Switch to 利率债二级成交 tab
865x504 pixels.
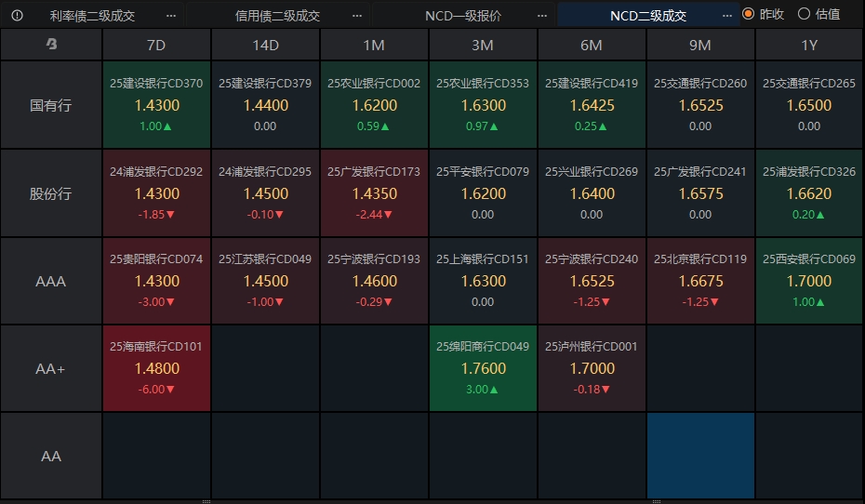(x=92, y=15)
